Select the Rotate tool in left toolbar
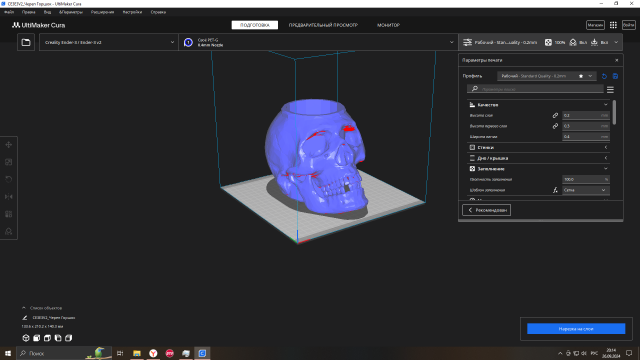640x360 pixels. coord(9,179)
